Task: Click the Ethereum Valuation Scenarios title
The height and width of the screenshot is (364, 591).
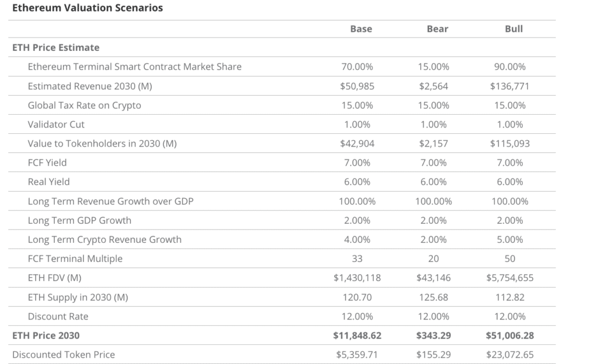Action: (x=88, y=8)
